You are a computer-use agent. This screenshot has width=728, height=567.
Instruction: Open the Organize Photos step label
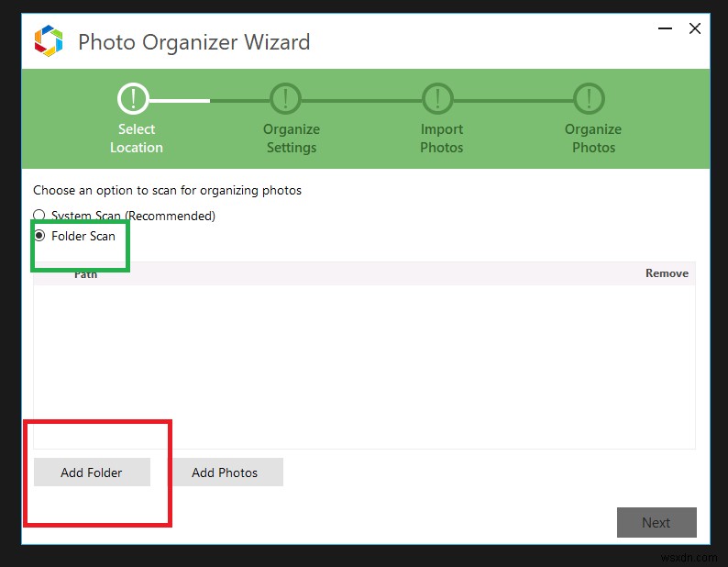[x=593, y=138]
